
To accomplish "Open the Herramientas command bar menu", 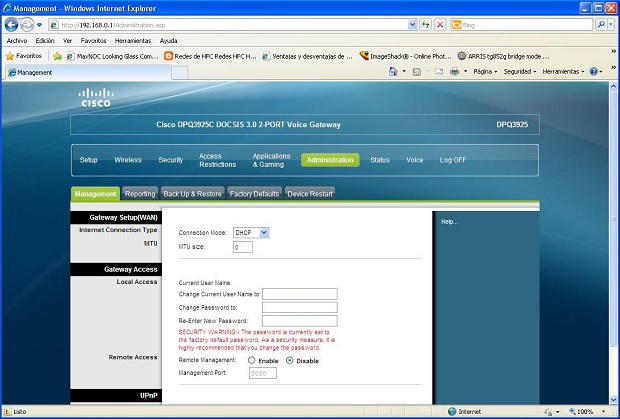I will (563, 72).
